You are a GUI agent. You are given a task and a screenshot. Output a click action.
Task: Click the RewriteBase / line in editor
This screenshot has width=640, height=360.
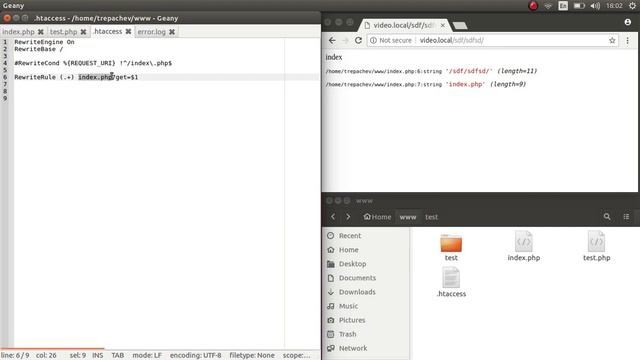pos(39,49)
